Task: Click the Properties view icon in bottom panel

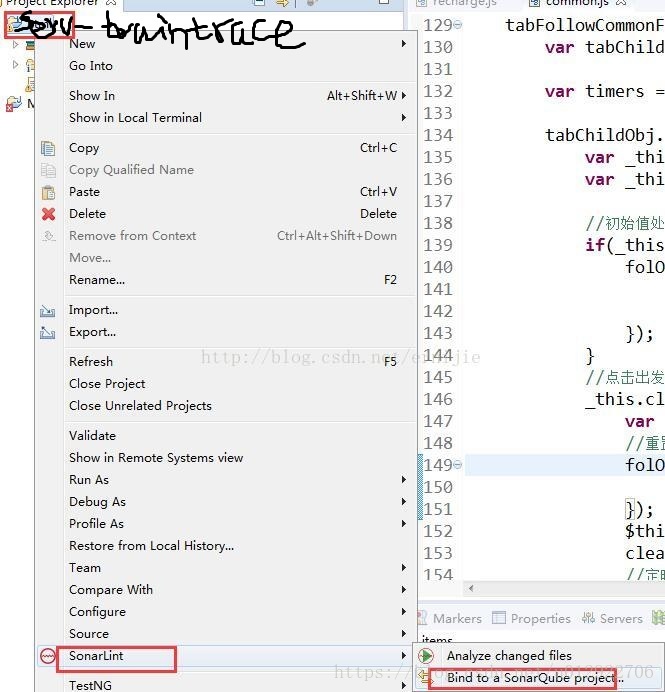Action: (499, 618)
